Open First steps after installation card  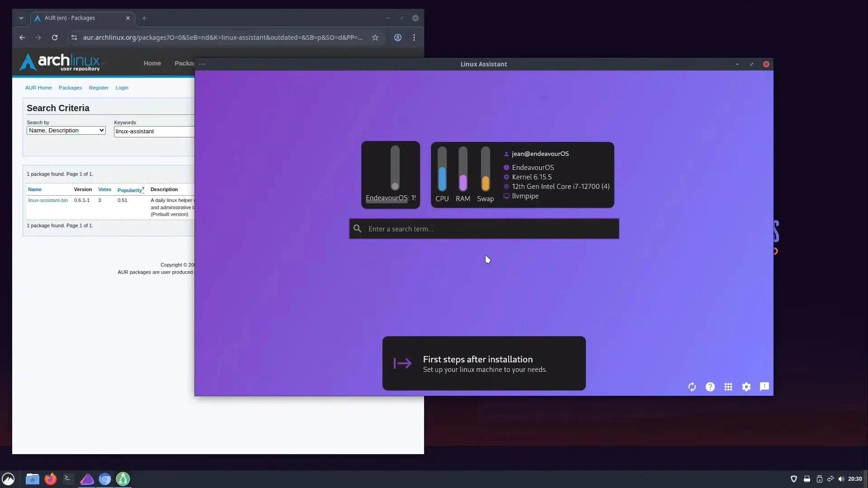click(484, 363)
